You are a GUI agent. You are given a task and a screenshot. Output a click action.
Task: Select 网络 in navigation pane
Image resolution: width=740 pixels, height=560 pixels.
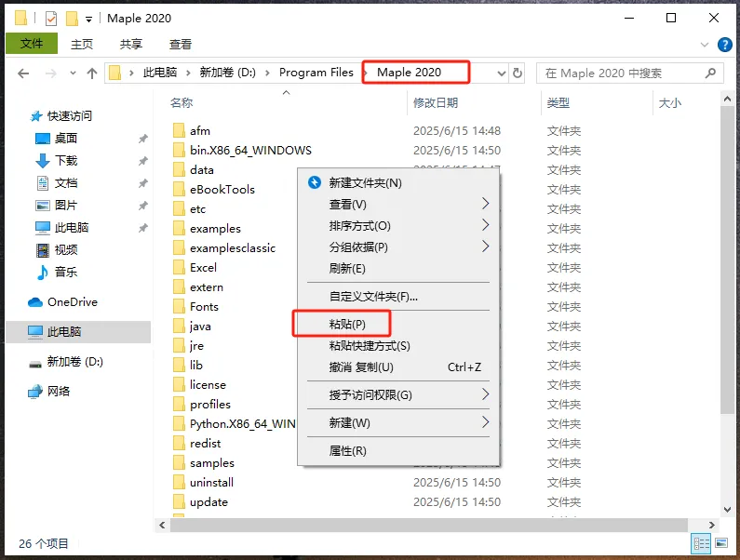58,391
